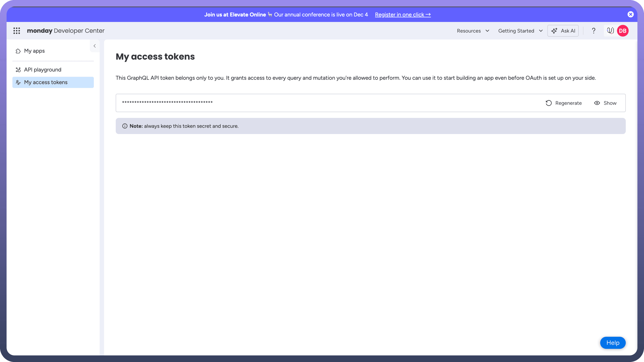Dismiss the Elevate Online banner

(x=631, y=14)
